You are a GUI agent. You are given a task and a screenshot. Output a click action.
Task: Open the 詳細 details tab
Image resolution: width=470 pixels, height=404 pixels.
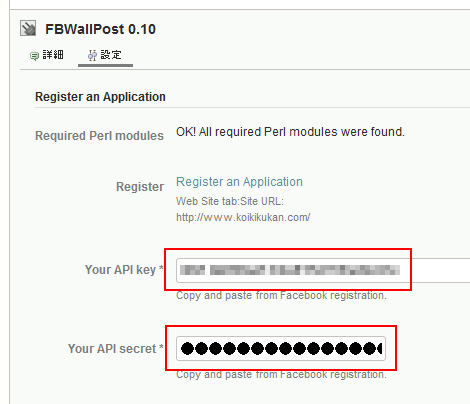(x=47, y=55)
